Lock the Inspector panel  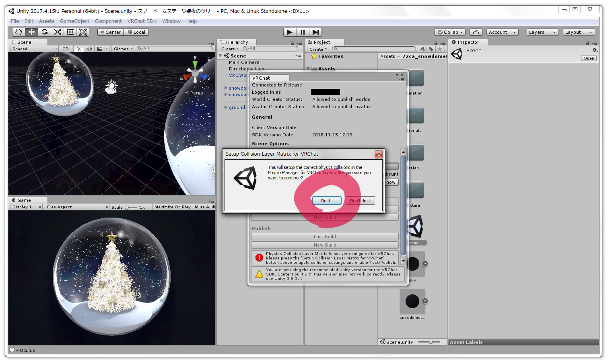tap(587, 43)
